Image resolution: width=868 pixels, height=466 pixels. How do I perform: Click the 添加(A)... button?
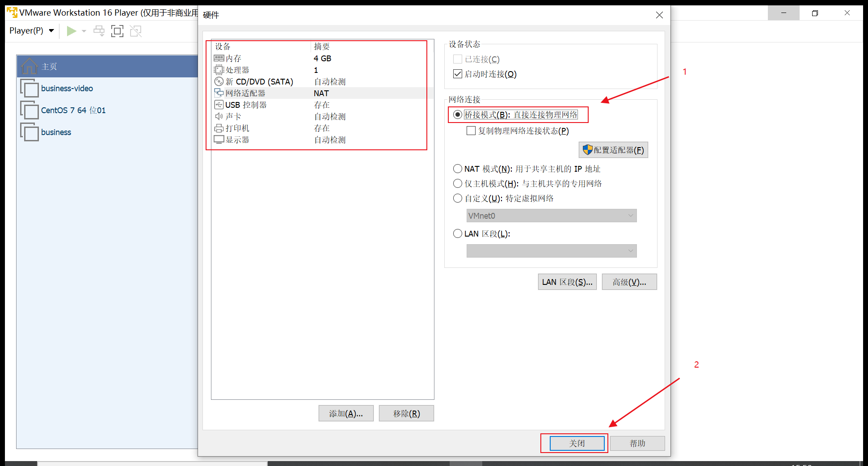click(x=346, y=413)
